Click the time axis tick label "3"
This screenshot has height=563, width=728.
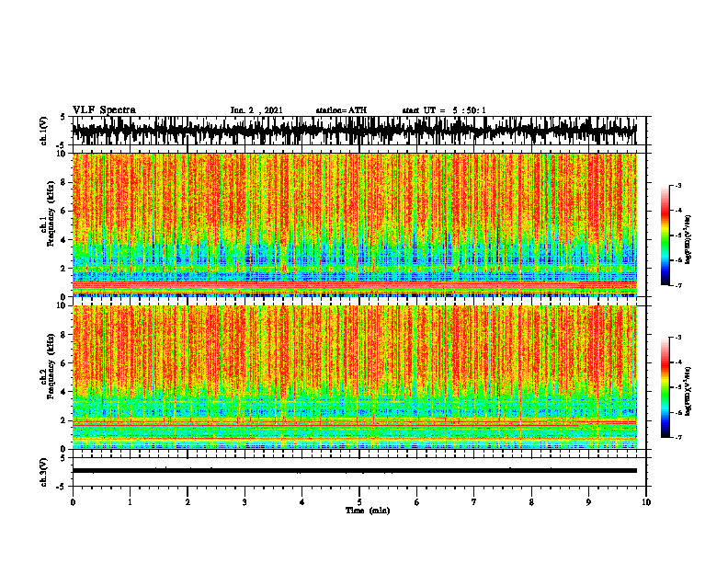click(x=245, y=502)
